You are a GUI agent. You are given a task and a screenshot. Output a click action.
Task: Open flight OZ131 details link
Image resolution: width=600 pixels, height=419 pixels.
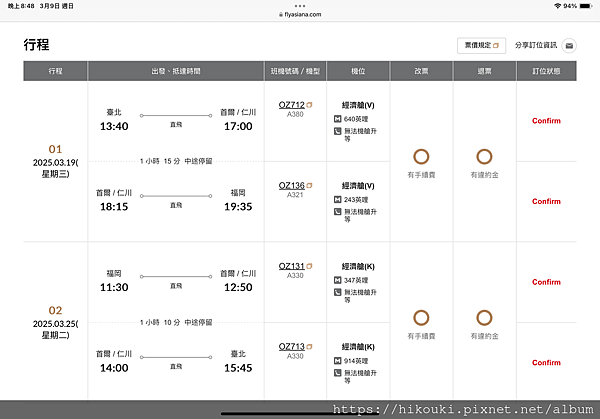(x=292, y=266)
